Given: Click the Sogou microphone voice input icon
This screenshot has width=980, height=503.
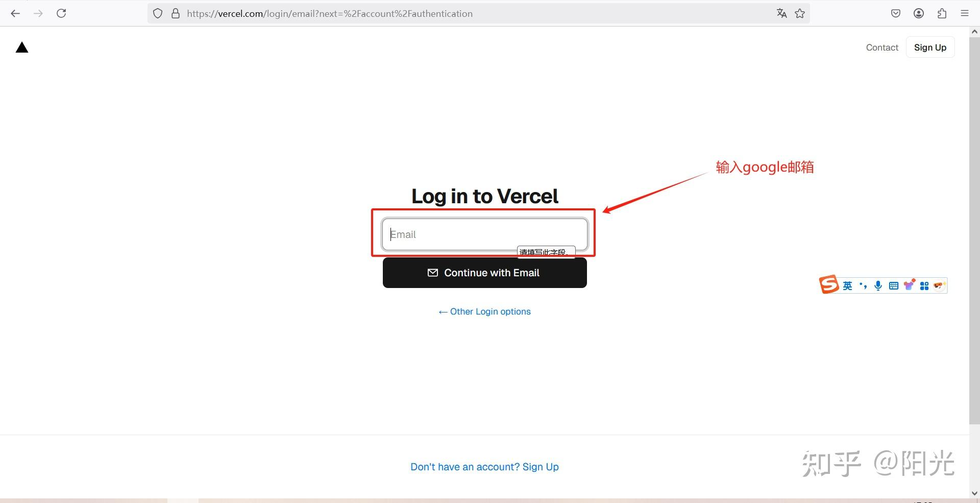Looking at the screenshot, I should click(x=878, y=286).
